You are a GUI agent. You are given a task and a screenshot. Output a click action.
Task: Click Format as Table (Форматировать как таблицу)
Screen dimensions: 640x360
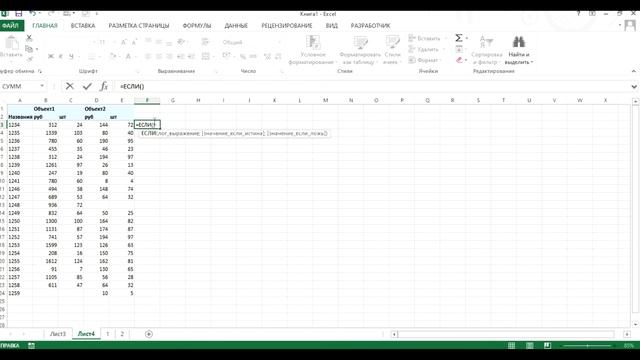pos(360,50)
